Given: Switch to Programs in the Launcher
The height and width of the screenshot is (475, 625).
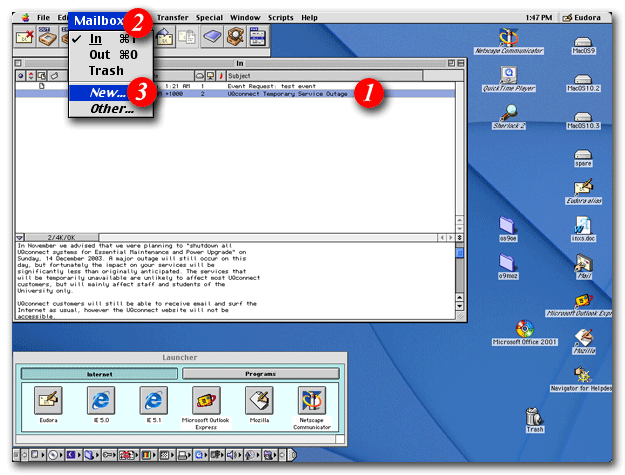Looking at the screenshot, I should coord(260,373).
